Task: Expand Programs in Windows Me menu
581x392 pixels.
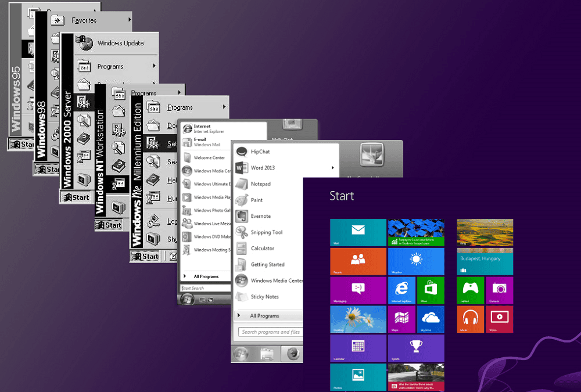Action: click(x=224, y=107)
